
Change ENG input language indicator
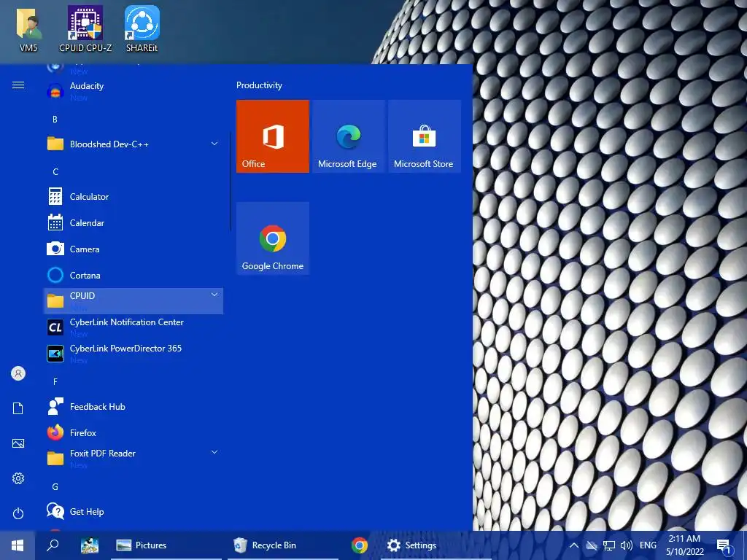point(648,545)
